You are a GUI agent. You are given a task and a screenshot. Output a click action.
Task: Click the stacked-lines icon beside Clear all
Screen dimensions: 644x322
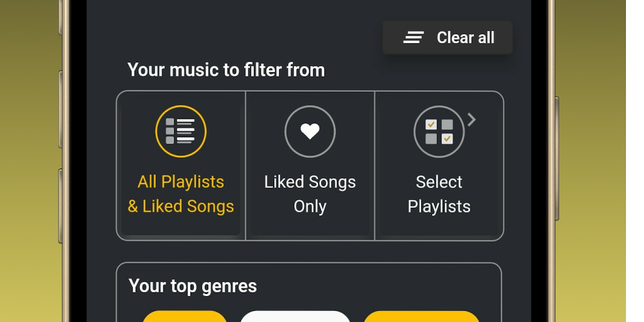[413, 38]
